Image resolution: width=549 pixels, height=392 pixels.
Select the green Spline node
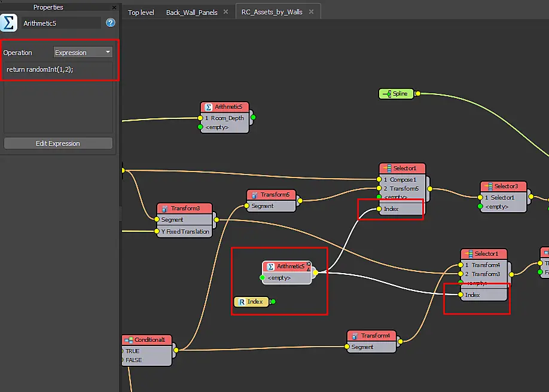pyautogui.click(x=396, y=94)
